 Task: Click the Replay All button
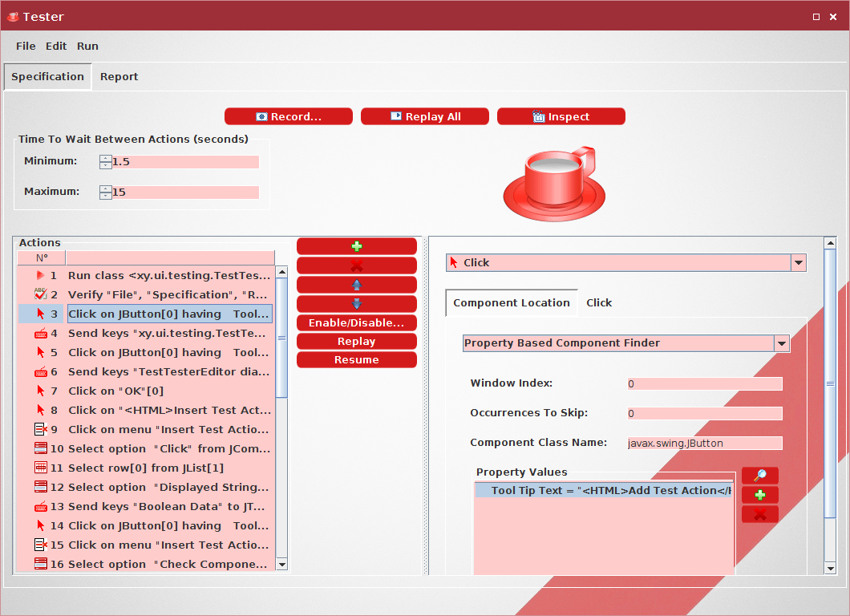[424, 115]
